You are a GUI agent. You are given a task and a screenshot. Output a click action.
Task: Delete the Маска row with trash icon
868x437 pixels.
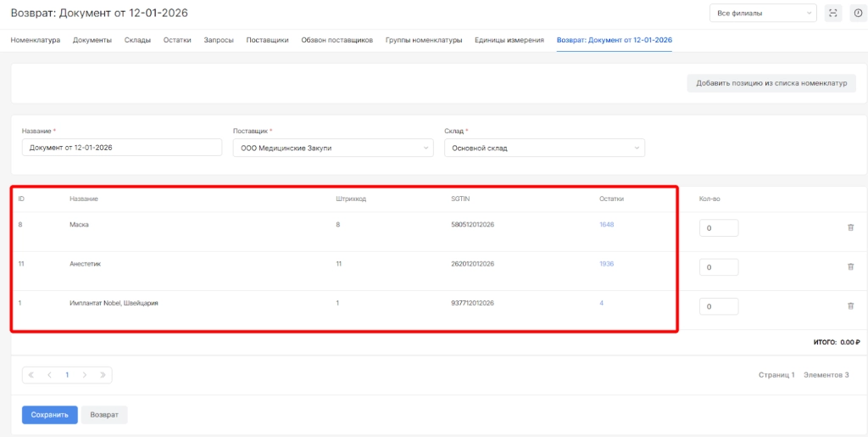pyautogui.click(x=850, y=227)
